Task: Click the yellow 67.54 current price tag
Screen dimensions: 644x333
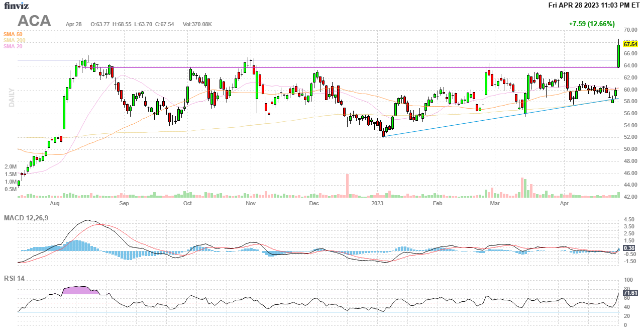Action: pos(630,44)
